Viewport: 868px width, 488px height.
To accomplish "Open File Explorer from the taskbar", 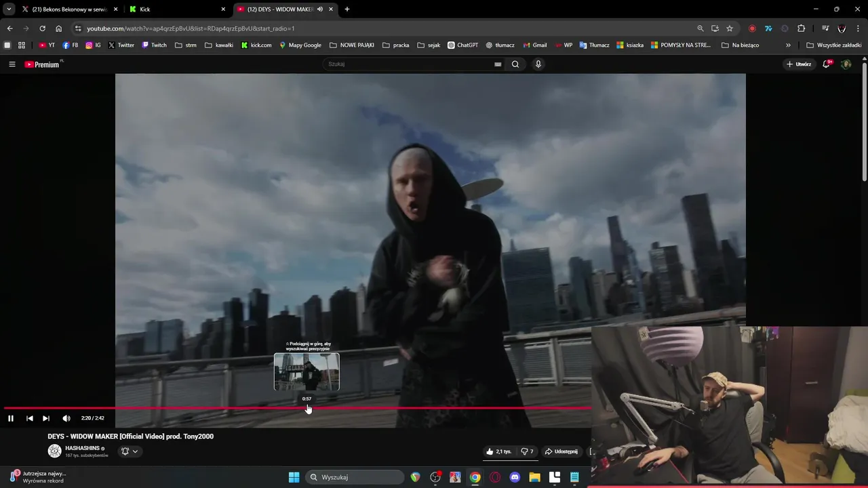I will click(534, 477).
